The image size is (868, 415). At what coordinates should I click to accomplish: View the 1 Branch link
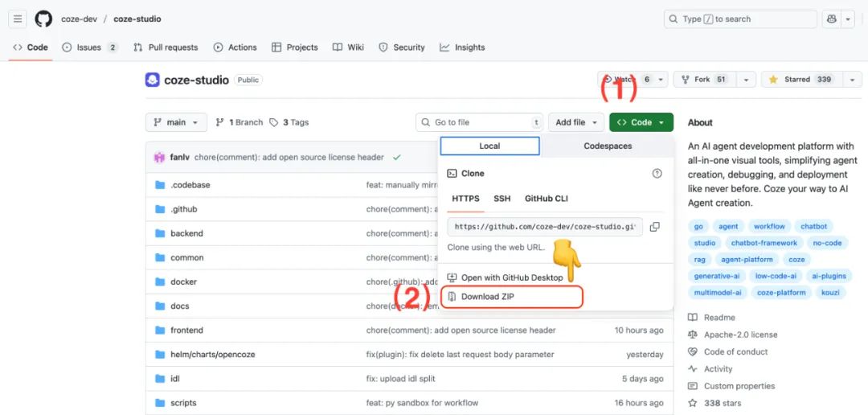tap(240, 122)
